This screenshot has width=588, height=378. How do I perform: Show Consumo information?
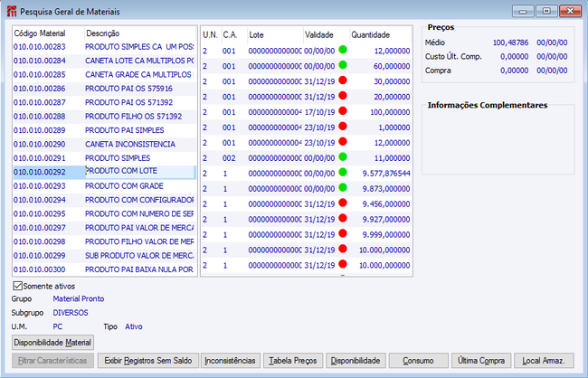click(x=418, y=361)
